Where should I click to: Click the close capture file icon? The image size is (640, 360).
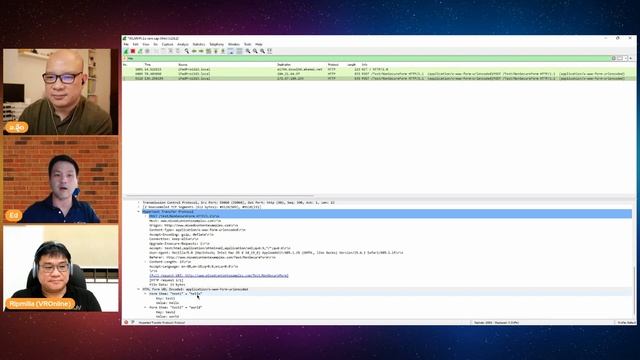click(170, 51)
